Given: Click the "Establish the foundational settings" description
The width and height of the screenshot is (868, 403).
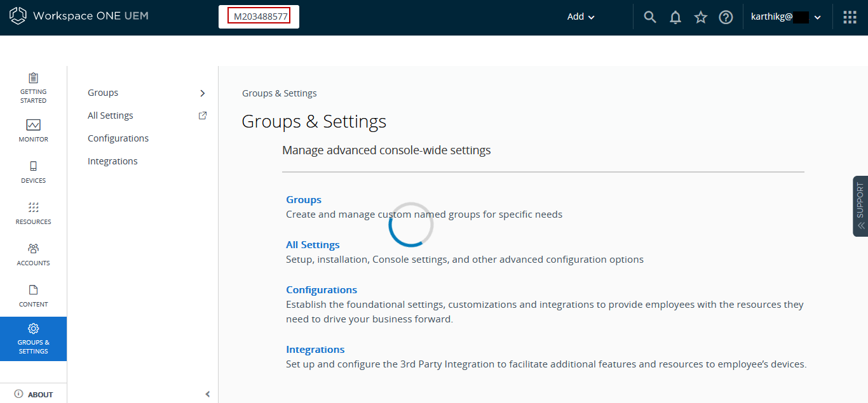Looking at the screenshot, I should [545, 312].
